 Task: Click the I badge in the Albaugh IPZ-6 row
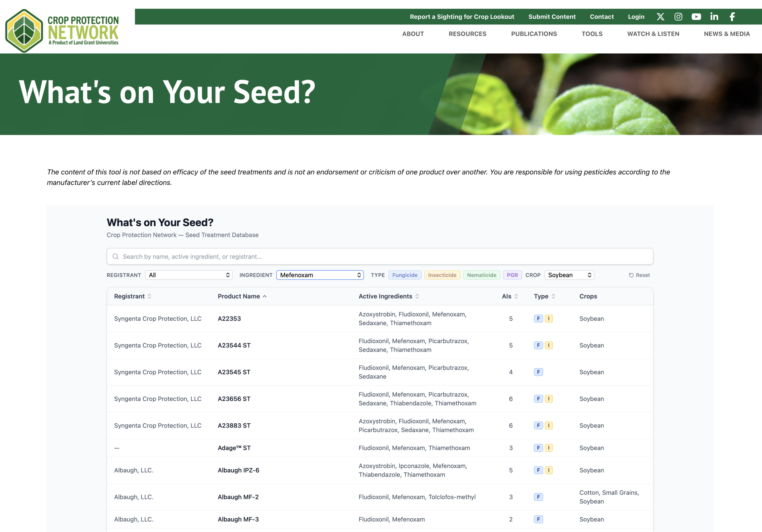coord(548,470)
